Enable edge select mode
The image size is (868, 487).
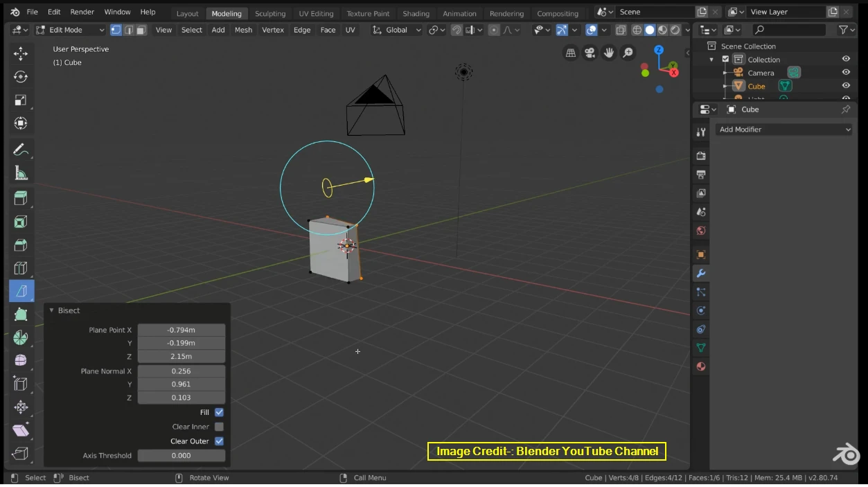128,30
